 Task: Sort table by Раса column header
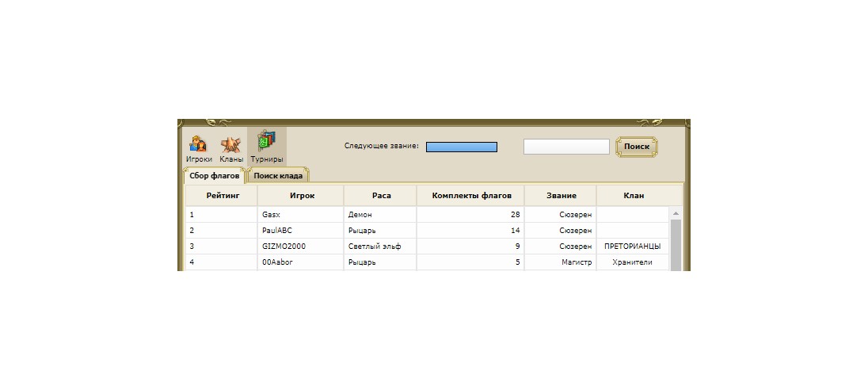pos(381,195)
